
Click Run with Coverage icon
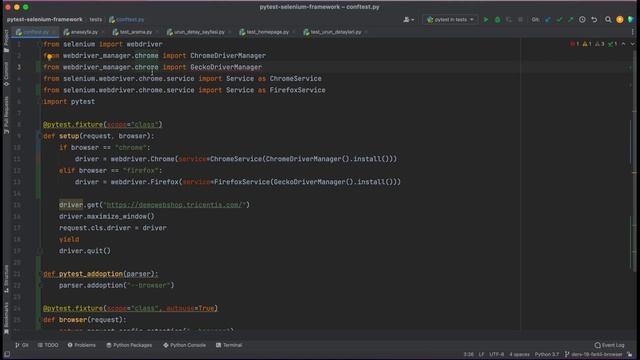point(509,20)
